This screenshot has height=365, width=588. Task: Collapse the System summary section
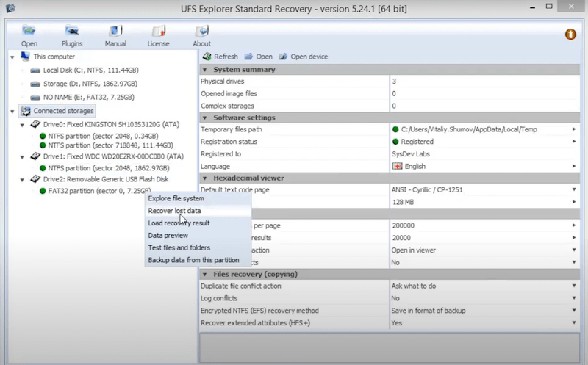205,70
